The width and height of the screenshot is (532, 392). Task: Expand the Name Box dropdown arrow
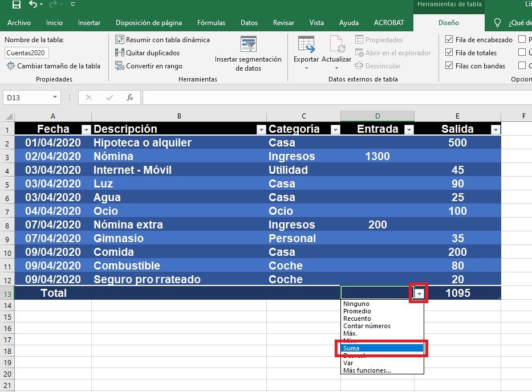tap(55, 98)
